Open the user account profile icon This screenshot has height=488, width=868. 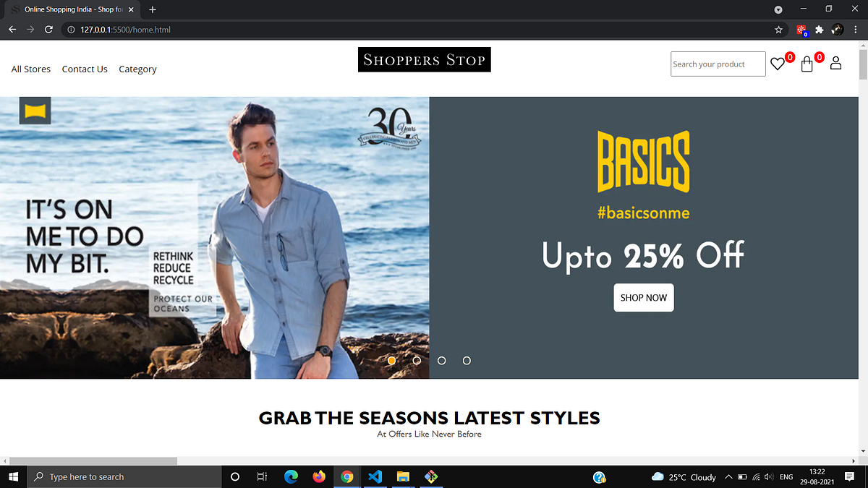tap(835, 63)
